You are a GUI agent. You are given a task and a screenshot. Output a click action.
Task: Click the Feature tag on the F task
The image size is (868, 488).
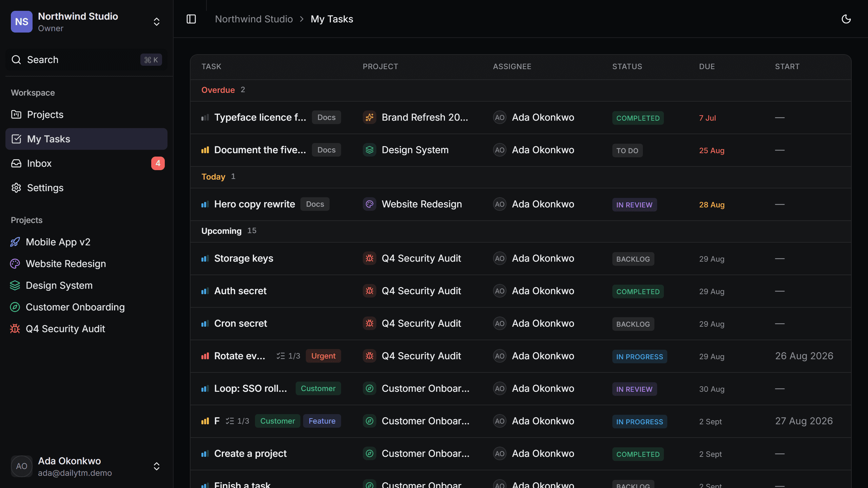322,421
